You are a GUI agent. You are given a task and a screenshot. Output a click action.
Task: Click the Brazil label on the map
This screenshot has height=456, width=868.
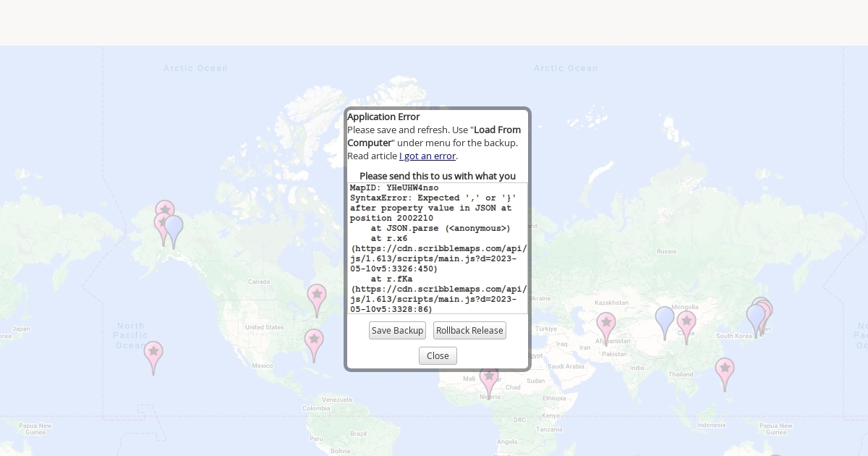tap(358, 432)
